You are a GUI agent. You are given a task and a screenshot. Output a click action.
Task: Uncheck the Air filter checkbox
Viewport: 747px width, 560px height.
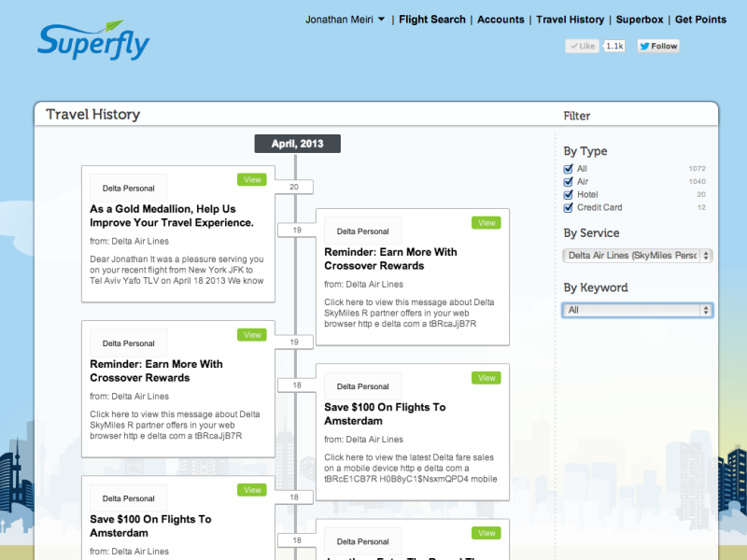(569, 182)
